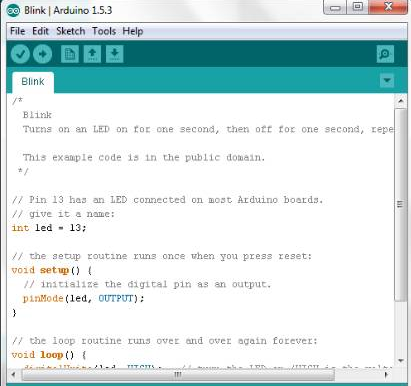411x386 pixels.
Task: Click the vertical scrollbar thumb
Action: [401, 204]
